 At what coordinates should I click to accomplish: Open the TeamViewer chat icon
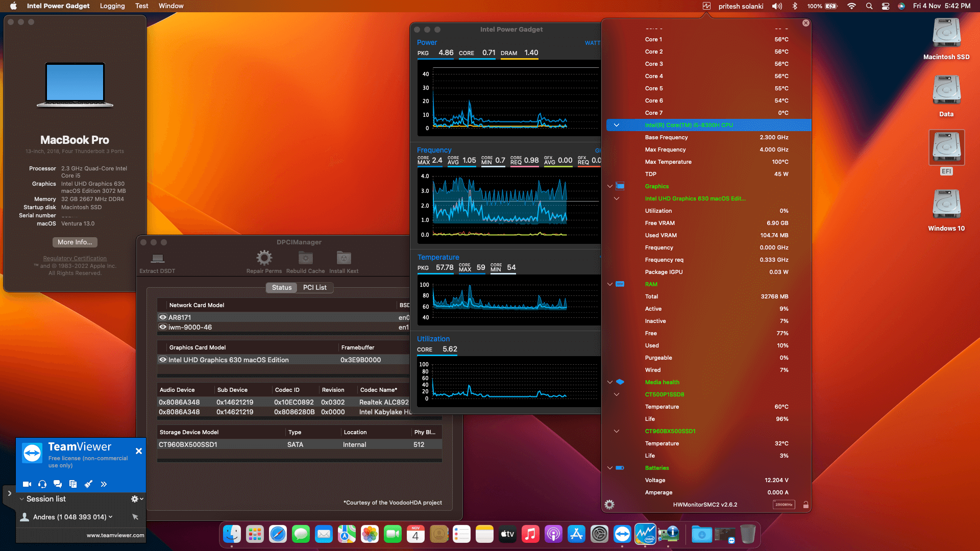point(58,484)
